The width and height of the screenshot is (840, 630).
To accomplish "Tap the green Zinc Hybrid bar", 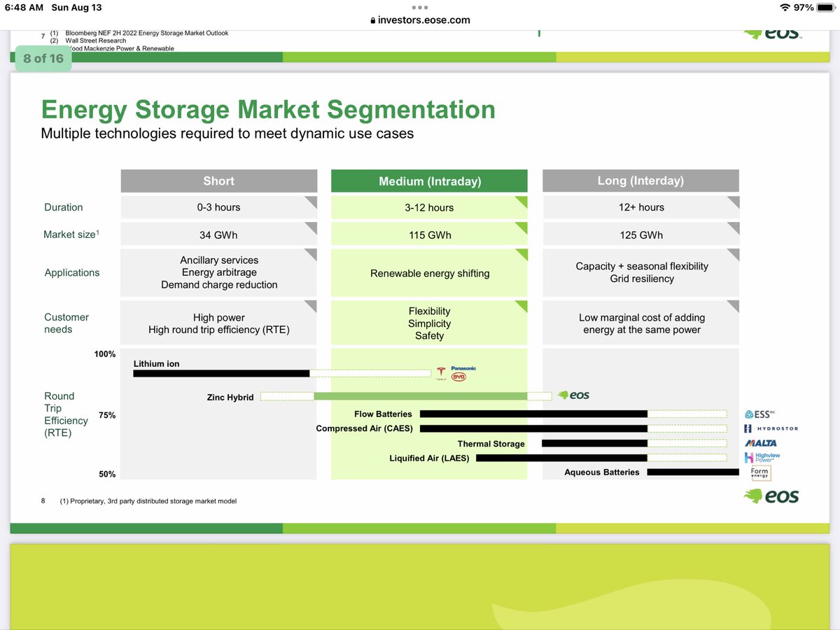I will point(420,396).
